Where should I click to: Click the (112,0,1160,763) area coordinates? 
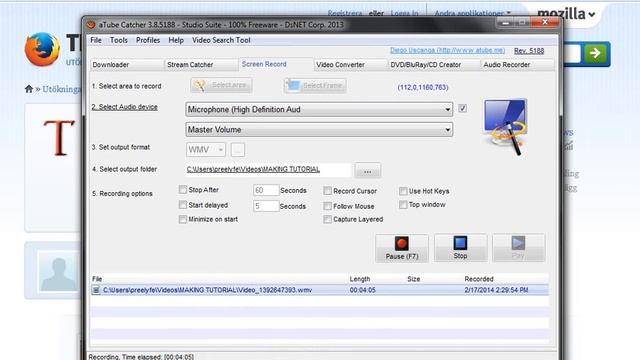pos(423,87)
